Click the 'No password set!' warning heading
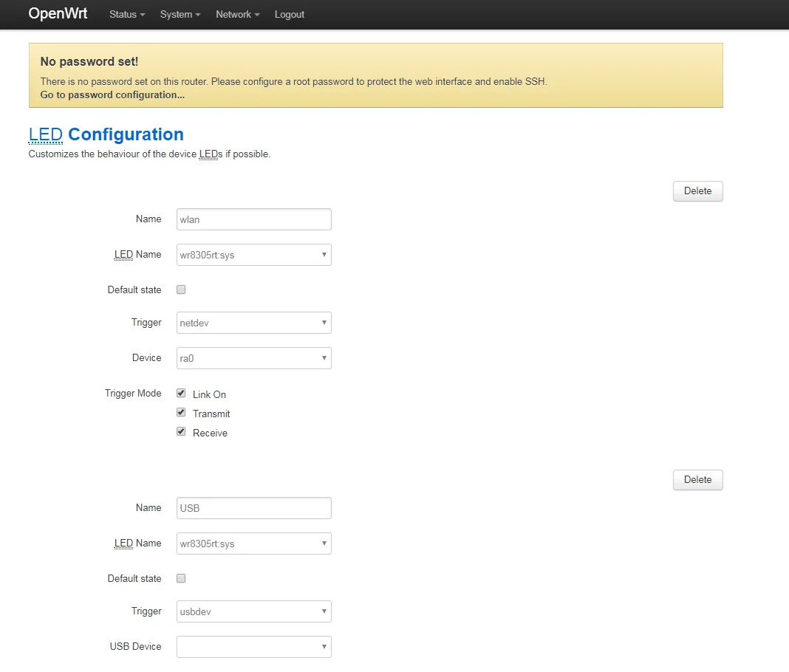Viewport: 789px width, 672px height. pos(89,62)
